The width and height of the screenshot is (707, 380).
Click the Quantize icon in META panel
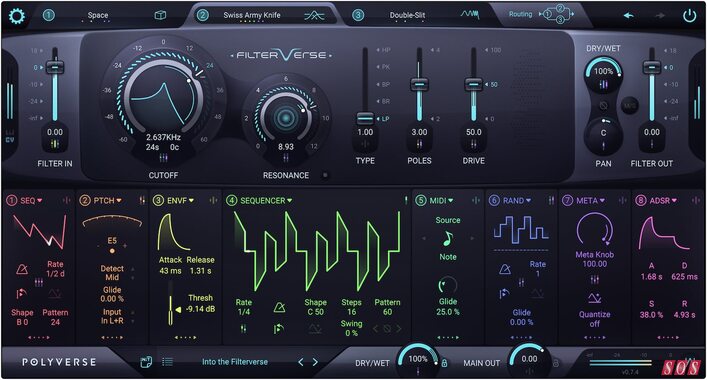tap(594, 298)
